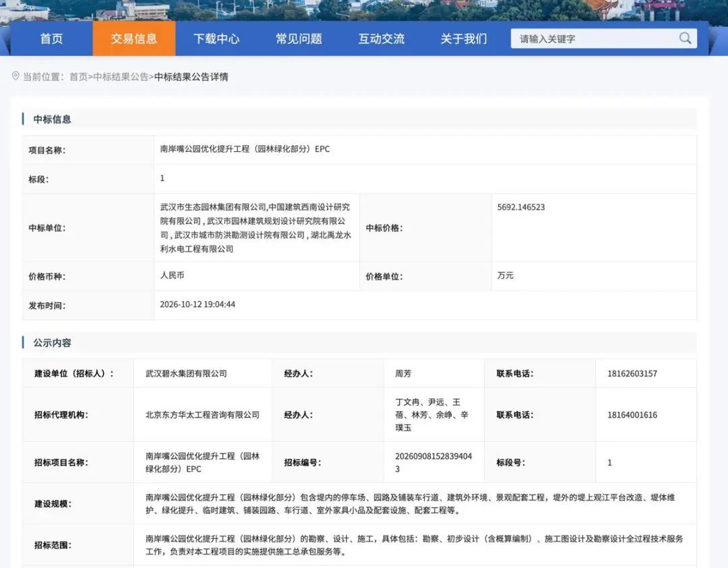The image size is (728, 568).
Task: Click the 价格币种 label
Action: click(x=47, y=277)
